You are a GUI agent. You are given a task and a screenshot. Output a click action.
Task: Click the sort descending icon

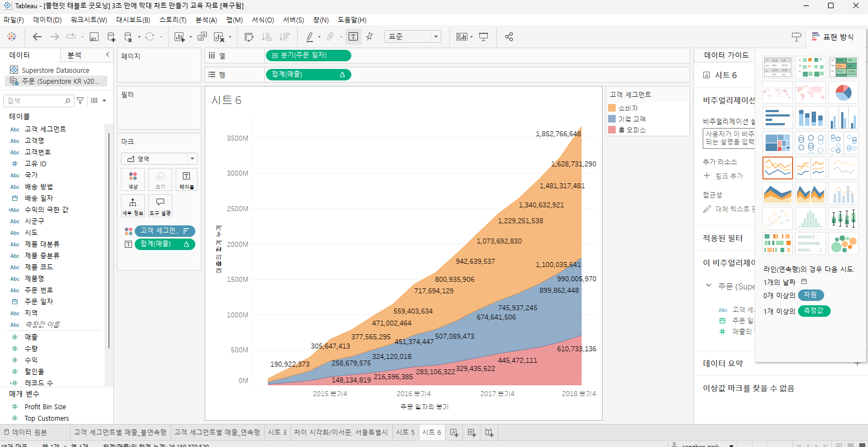tap(285, 37)
